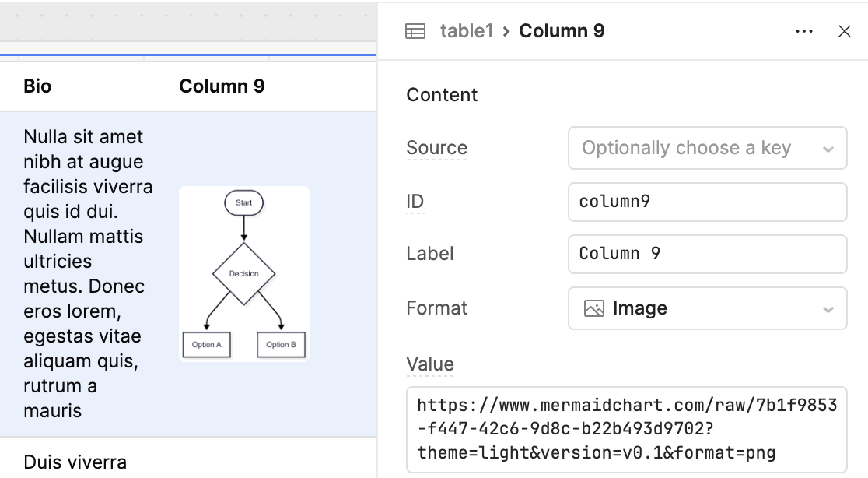The height and width of the screenshot is (478, 868).
Task: Click the Value label above URL
Action: point(430,364)
